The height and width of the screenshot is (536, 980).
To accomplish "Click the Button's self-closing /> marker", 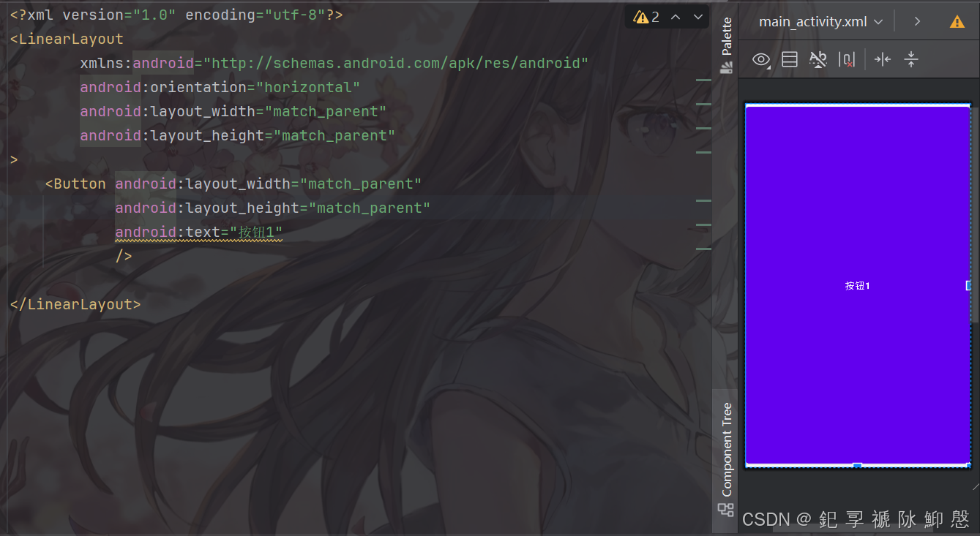I will click(124, 256).
